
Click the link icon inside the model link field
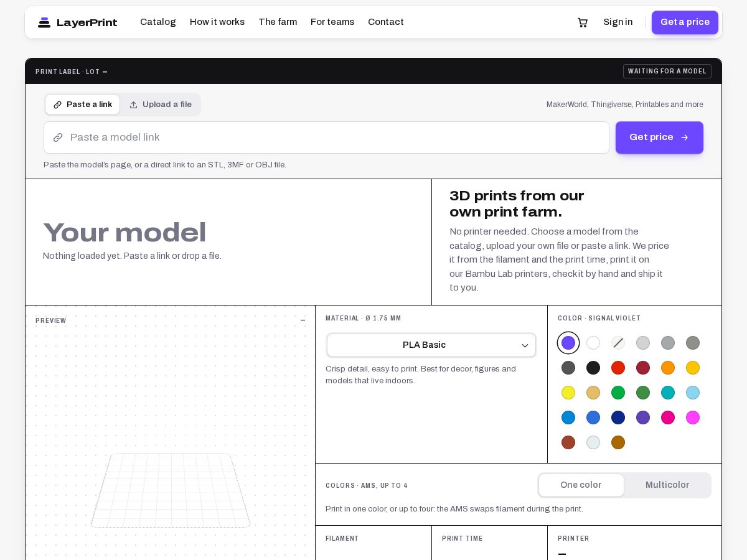(58, 138)
